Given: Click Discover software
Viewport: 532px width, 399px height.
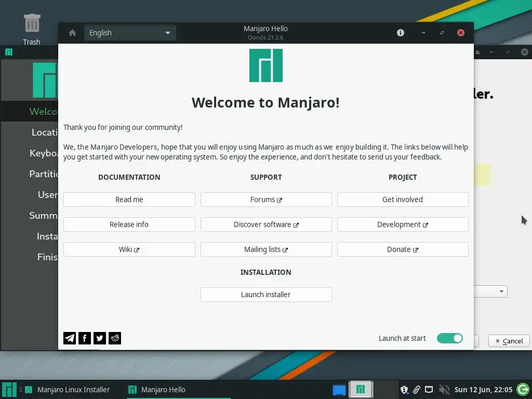Looking at the screenshot, I should [266, 224].
